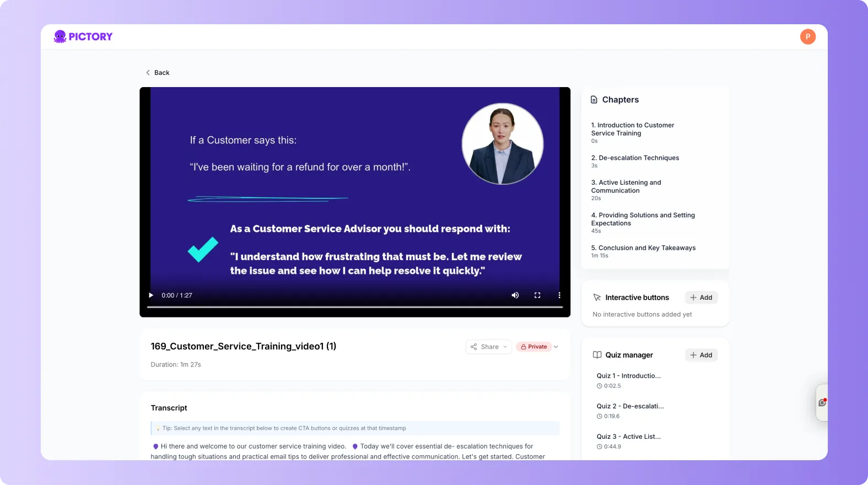The image size is (868, 485).
Task: Open the Share dropdown
Action: click(489, 347)
